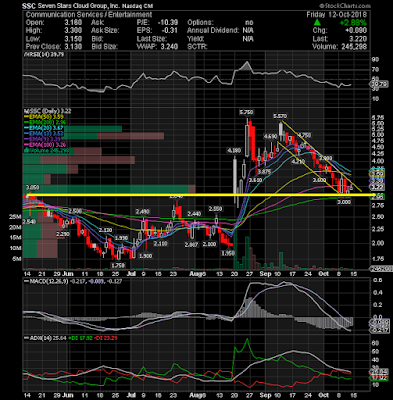The height and width of the screenshot is (400, 393).
Task: Click the SSC ticker symbol in the header
Action: [29, 6]
